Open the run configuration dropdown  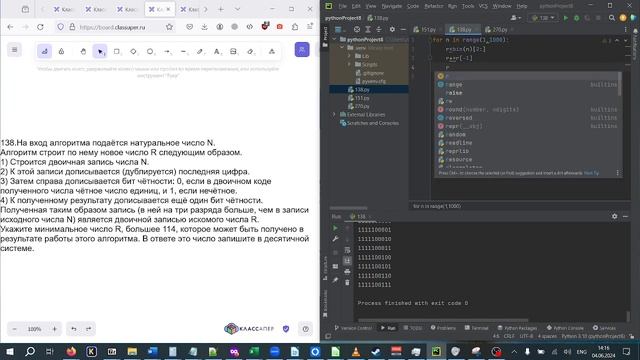click(543, 18)
